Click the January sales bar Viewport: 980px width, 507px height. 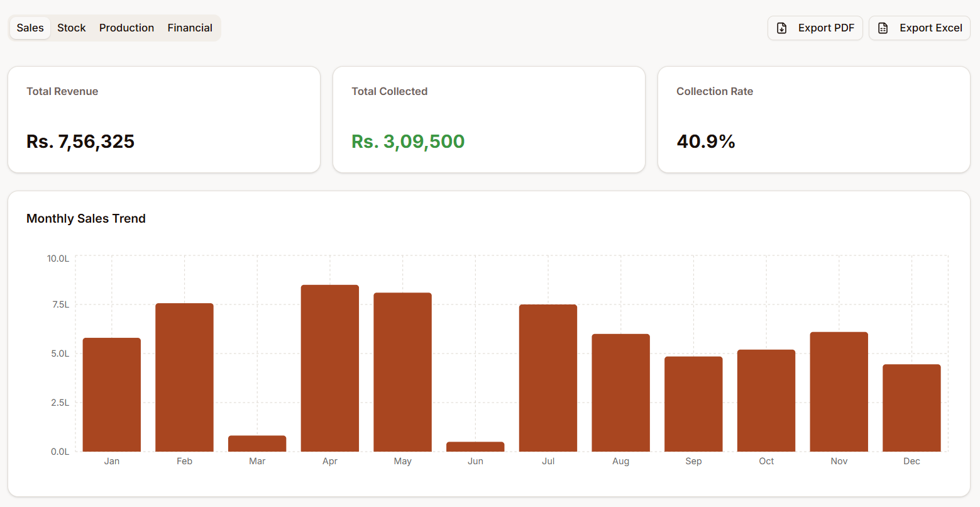112,395
